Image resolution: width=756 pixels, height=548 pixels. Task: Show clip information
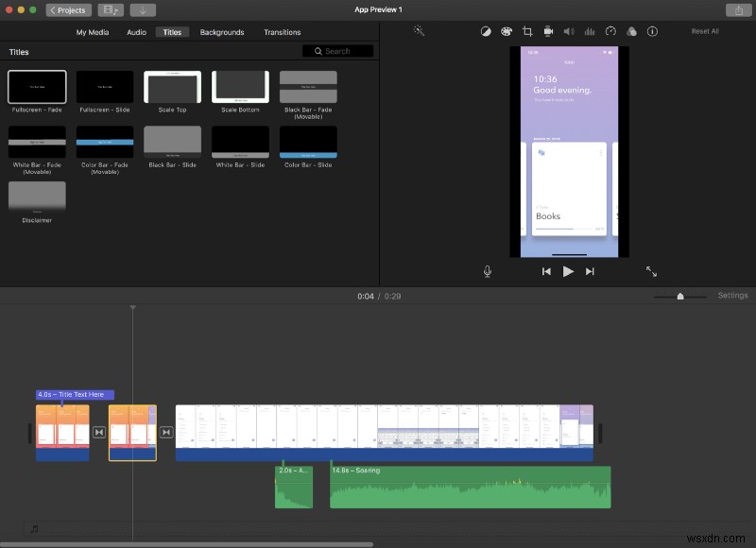(652, 31)
